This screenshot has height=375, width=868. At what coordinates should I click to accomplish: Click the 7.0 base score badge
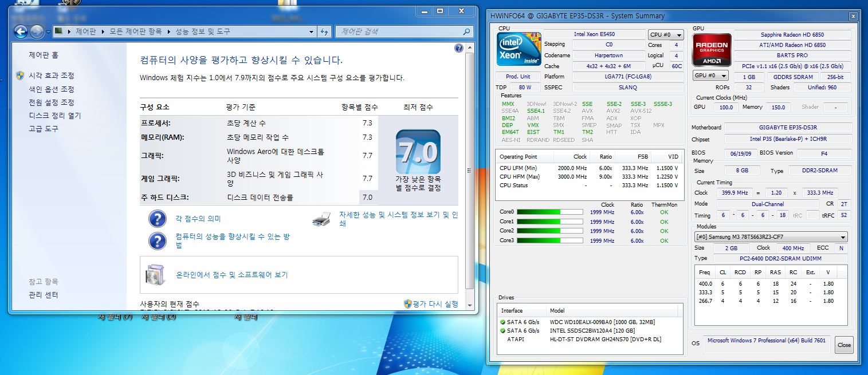click(418, 152)
